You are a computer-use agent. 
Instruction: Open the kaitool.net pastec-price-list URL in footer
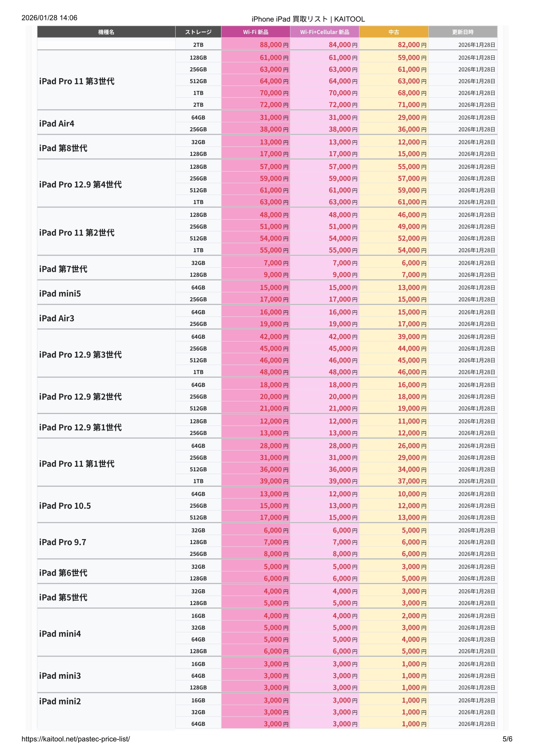76,739
